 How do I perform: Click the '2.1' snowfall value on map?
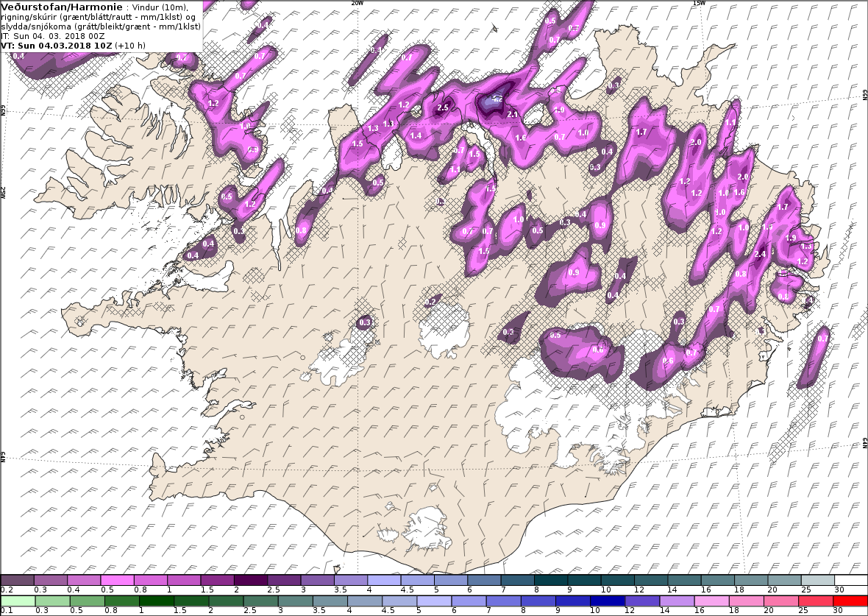tap(513, 114)
